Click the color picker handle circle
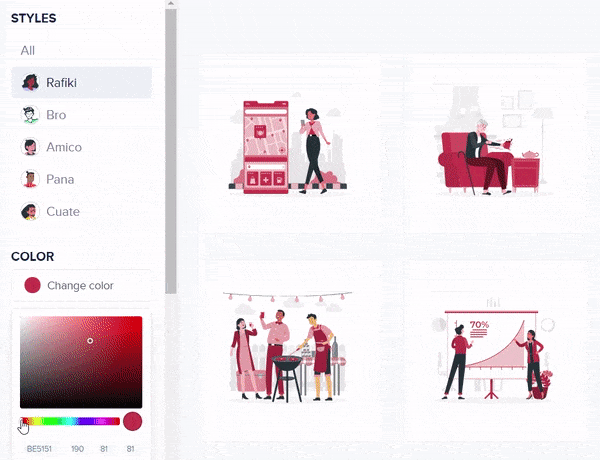The height and width of the screenshot is (460, 600). [90, 341]
